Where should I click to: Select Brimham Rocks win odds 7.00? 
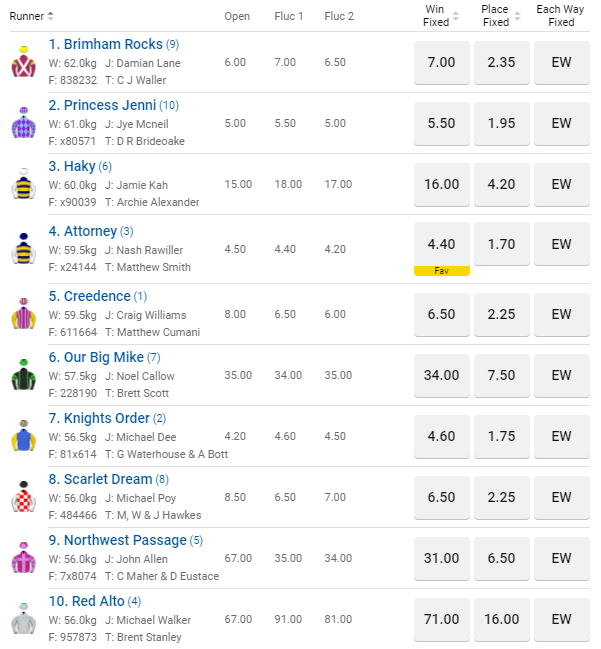coord(441,62)
